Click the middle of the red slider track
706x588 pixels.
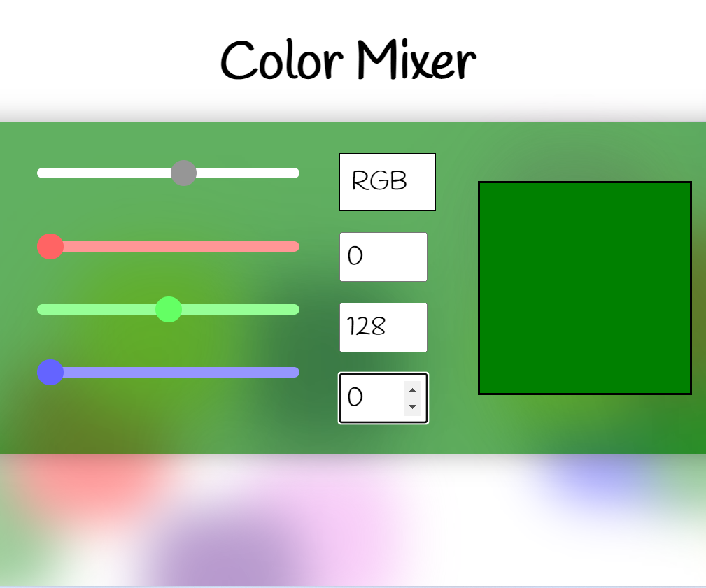[168, 246]
